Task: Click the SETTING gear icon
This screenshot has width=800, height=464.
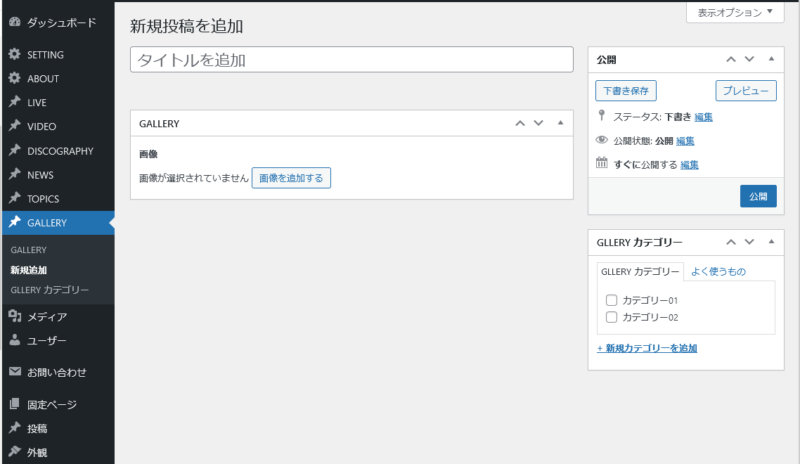Action: [x=14, y=54]
